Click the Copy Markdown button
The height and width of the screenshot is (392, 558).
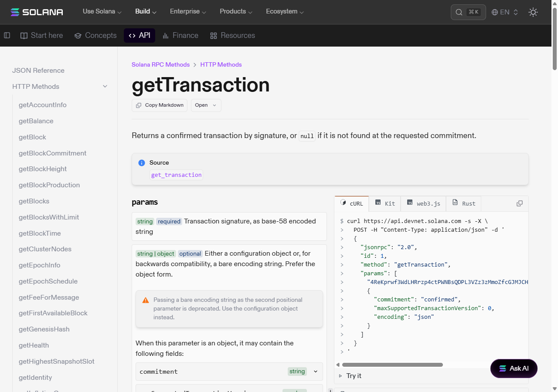tap(160, 105)
